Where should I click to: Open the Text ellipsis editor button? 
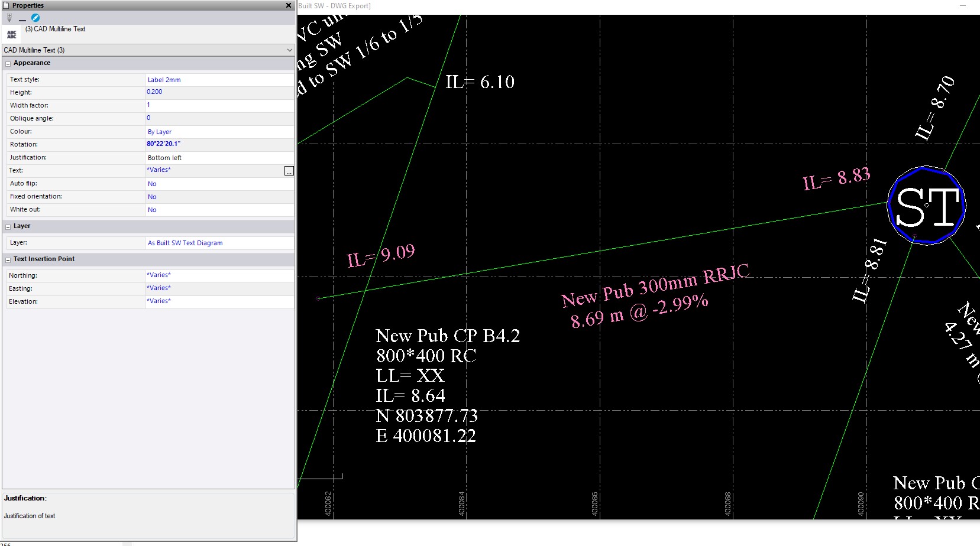(289, 171)
